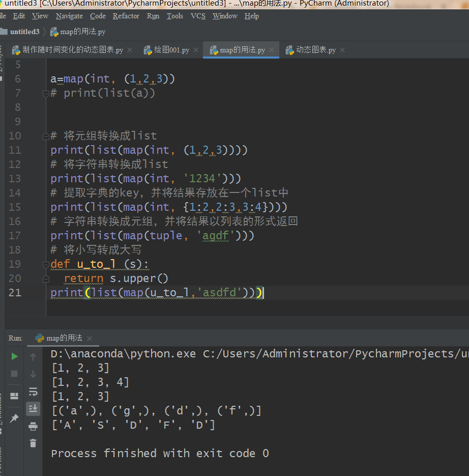Go up the stack trace arrow
Image resolution: width=469 pixels, height=476 pixels.
coord(33,357)
